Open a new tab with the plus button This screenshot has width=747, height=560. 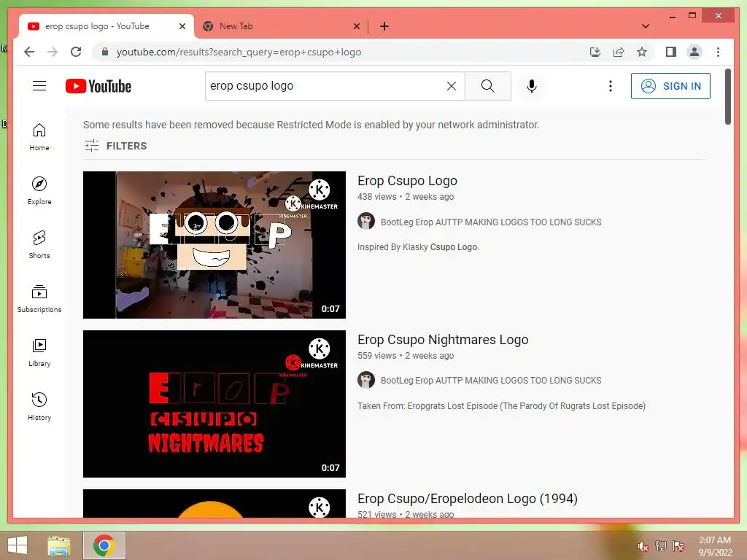pos(384,26)
